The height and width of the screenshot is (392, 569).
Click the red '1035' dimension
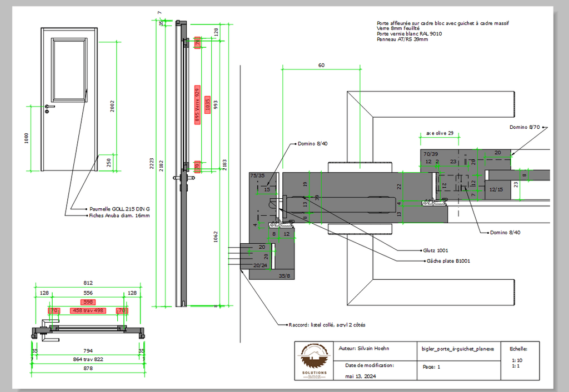(208, 105)
